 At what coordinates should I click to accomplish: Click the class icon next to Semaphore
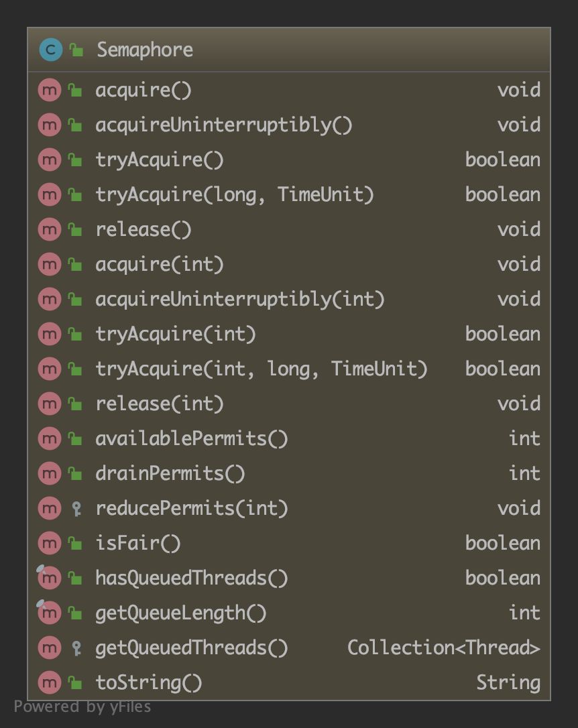pyautogui.click(x=50, y=50)
